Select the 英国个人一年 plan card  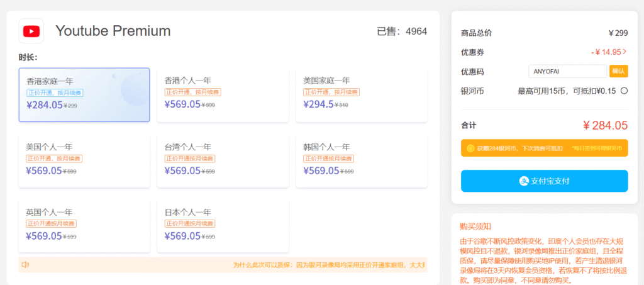tap(84, 226)
